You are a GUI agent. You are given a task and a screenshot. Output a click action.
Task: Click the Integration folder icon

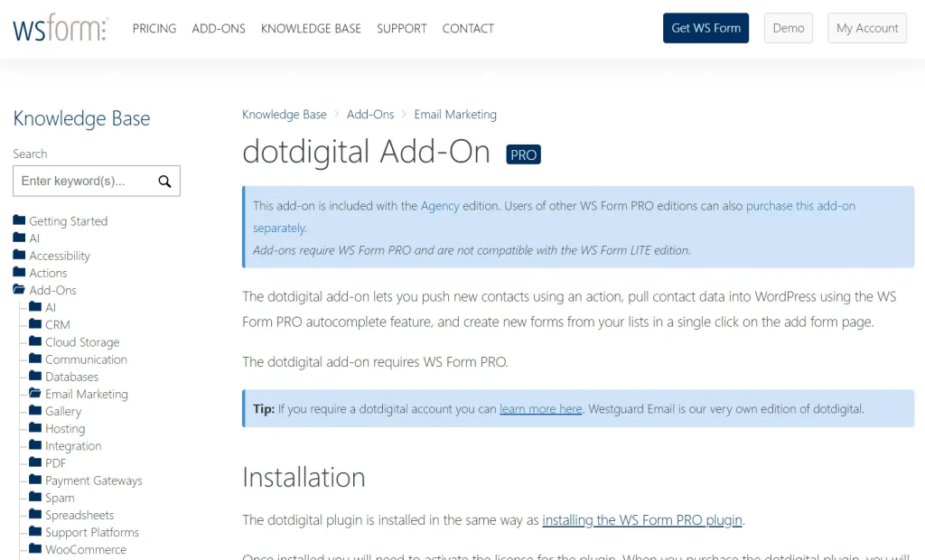35,445
